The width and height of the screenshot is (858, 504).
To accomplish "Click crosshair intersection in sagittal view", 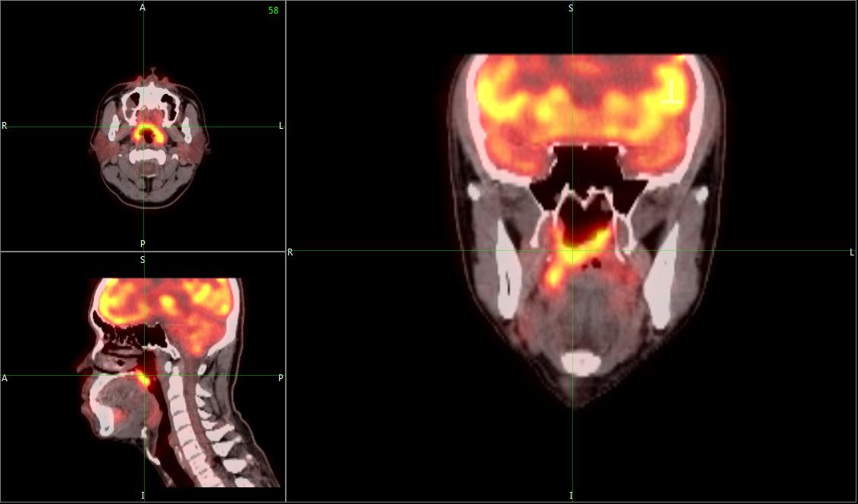I will [144, 375].
